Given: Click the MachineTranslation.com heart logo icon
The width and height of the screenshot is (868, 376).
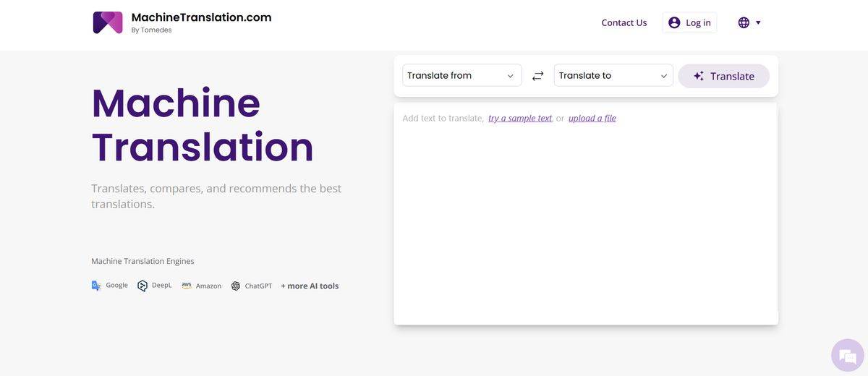Looking at the screenshot, I should pyautogui.click(x=108, y=22).
